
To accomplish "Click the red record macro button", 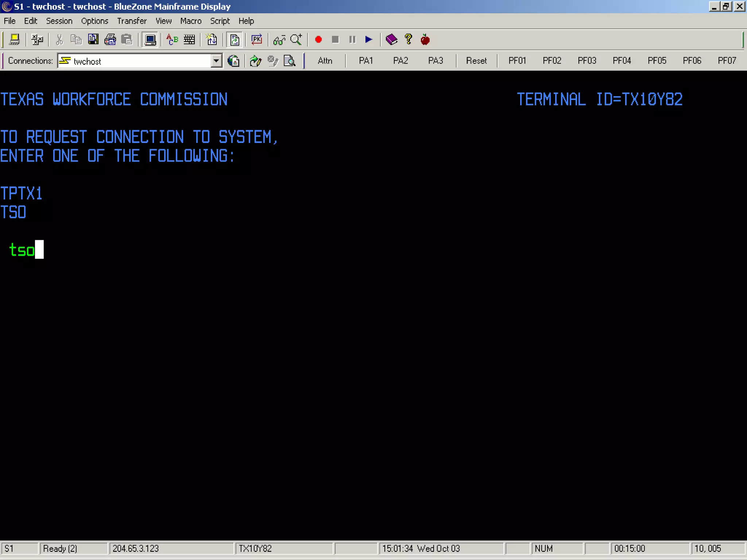I will (x=318, y=39).
